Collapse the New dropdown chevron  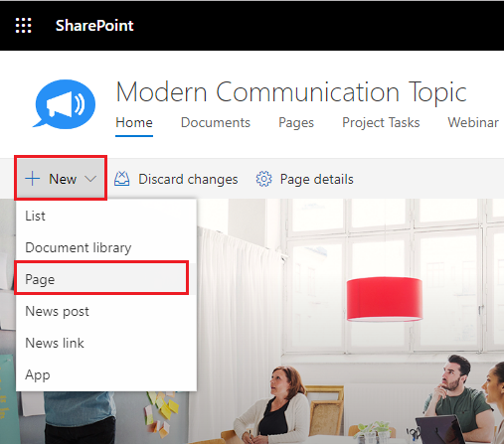90,179
